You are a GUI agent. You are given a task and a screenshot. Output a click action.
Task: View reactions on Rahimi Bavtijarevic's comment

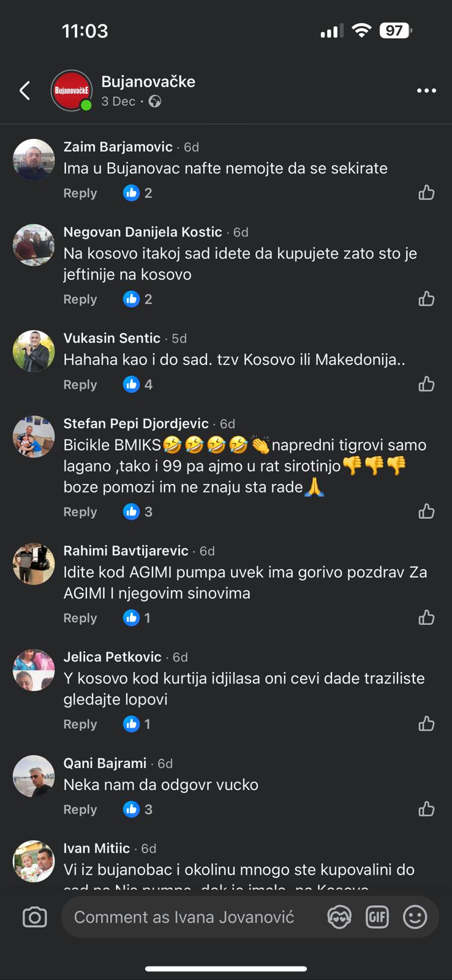pyautogui.click(x=137, y=618)
